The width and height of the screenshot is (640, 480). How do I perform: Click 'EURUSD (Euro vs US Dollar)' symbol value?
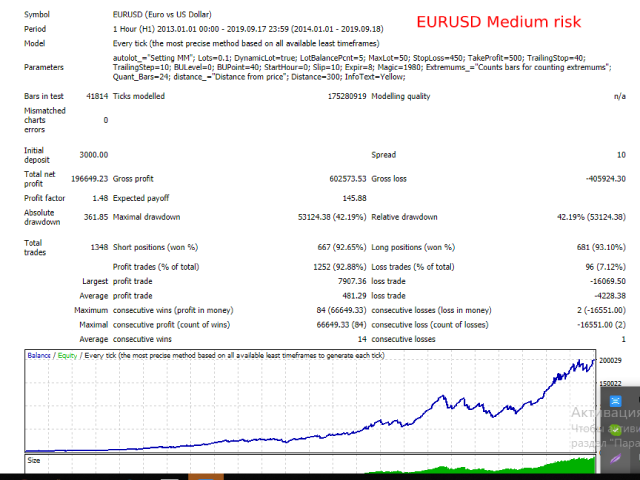pyautogui.click(x=162, y=15)
